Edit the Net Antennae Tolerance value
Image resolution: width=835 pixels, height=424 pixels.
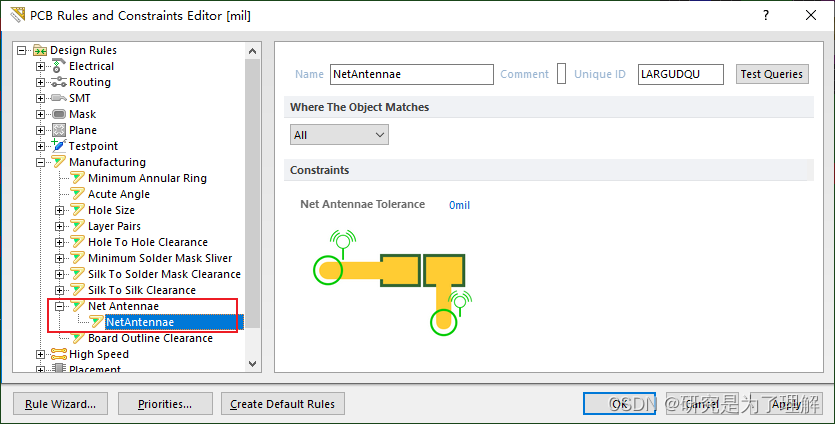[x=459, y=205]
